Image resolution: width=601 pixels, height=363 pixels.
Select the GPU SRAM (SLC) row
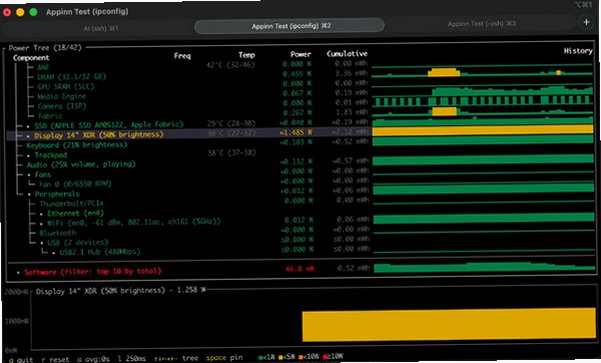[x=66, y=87]
